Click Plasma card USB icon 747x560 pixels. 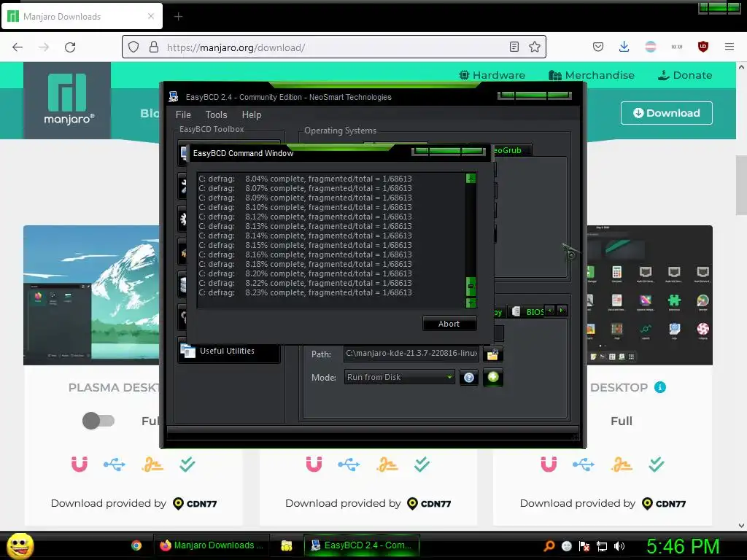(115, 464)
